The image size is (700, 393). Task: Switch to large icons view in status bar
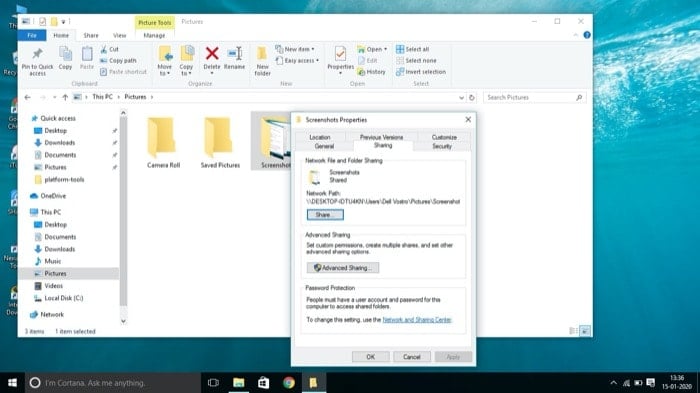click(585, 331)
